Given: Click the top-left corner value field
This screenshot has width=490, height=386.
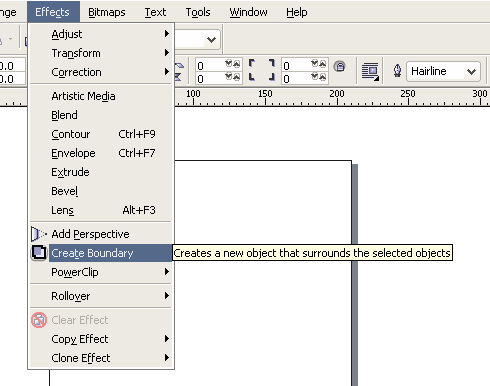Looking at the screenshot, I should pos(210,65).
